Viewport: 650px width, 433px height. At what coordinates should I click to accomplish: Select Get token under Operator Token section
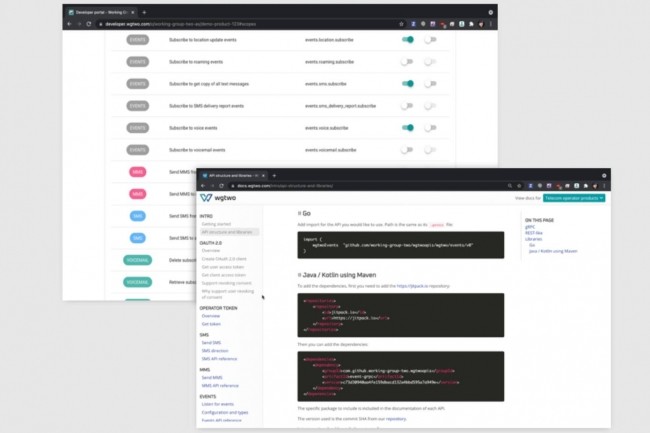coord(211,324)
